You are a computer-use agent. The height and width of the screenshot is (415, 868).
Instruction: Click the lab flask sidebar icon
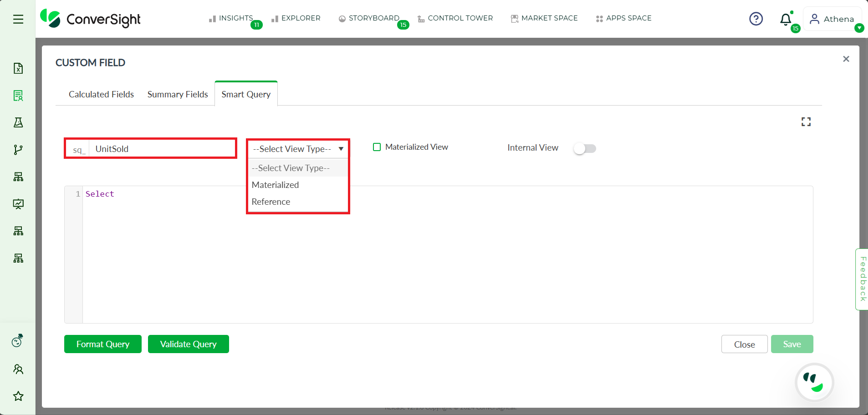[x=18, y=122]
